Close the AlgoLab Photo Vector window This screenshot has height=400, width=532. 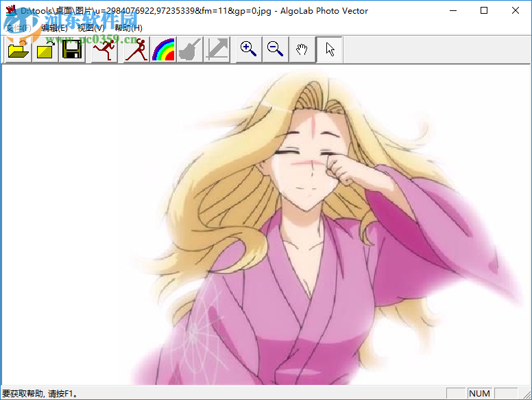pyautogui.click(x=516, y=10)
